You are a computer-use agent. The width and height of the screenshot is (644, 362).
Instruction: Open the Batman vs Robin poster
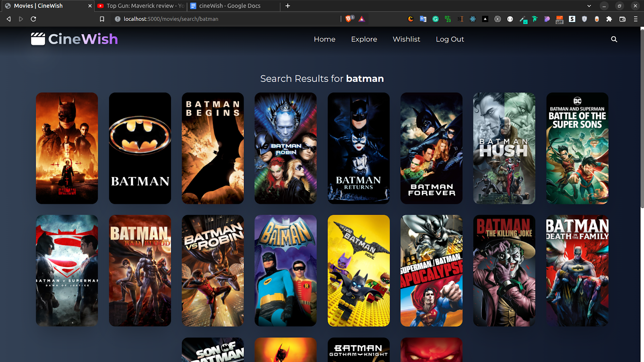click(213, 271)
